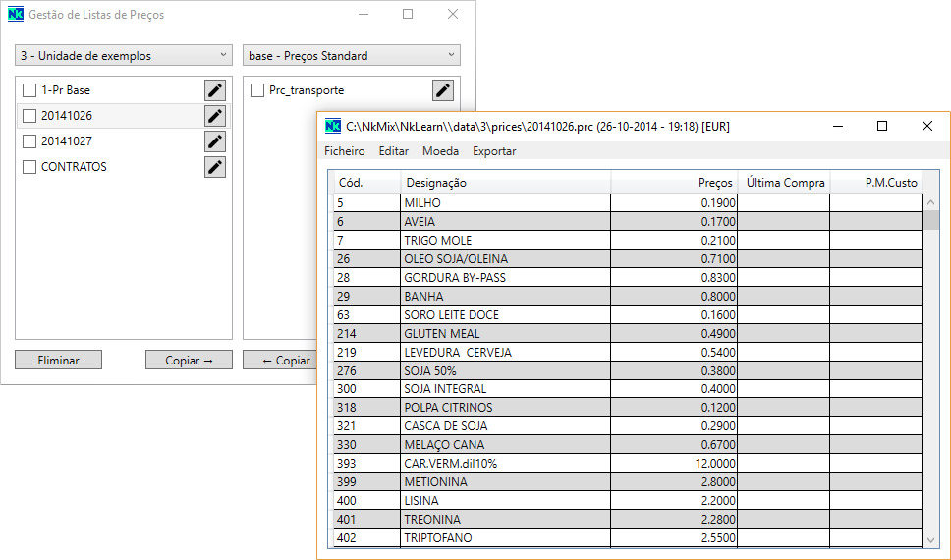
Task: Edit the 20141026 price list with pencil icon
Action: pos(215,116)
